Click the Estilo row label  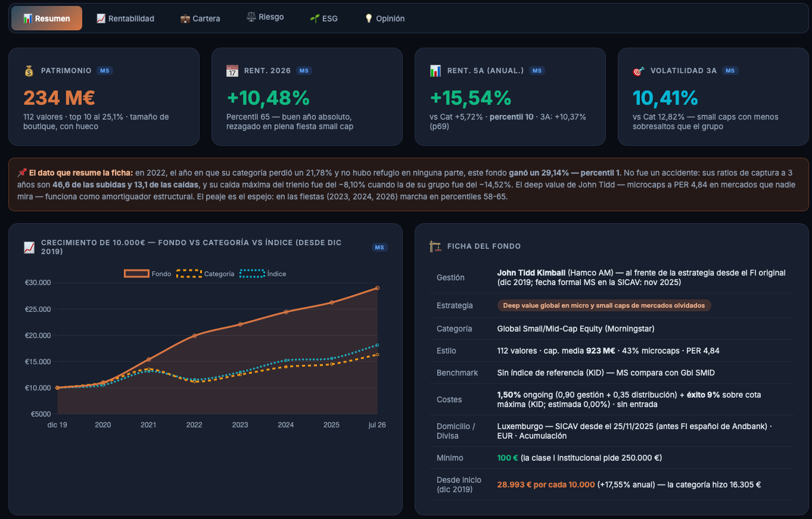tap(446, 351)
